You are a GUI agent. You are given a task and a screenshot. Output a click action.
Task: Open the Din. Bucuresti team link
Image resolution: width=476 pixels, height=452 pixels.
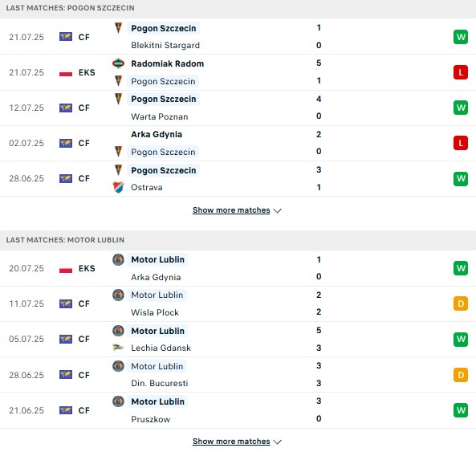click(x=160, y=383)
